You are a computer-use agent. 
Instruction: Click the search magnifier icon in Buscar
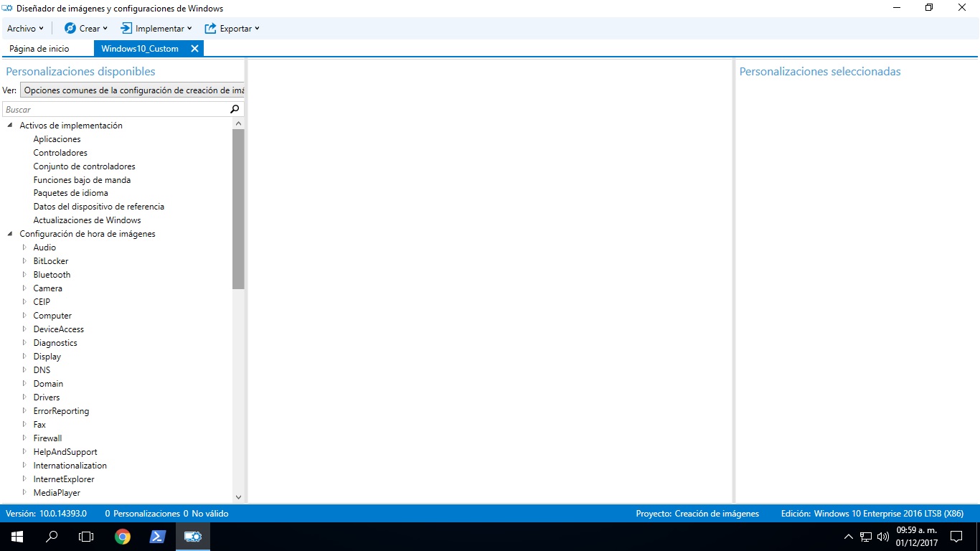click(x=235, y=110)
